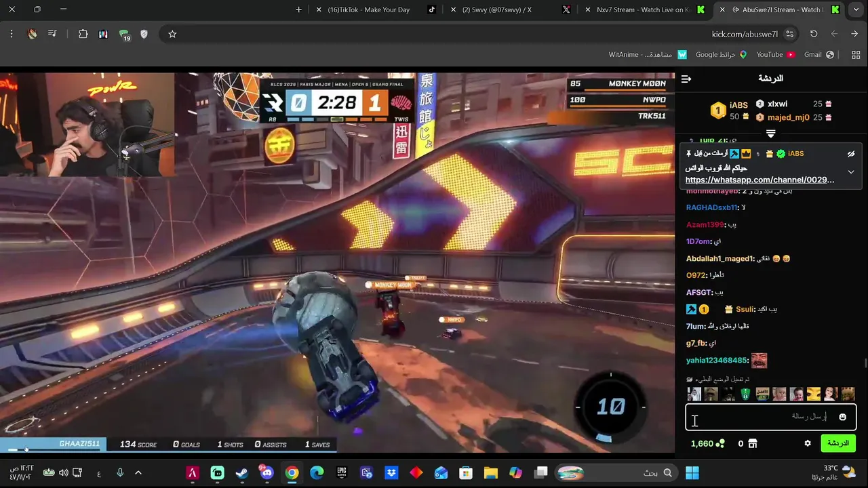
Task: Open the WhatsApp channel link in pinned message
Action: point(759,180)
